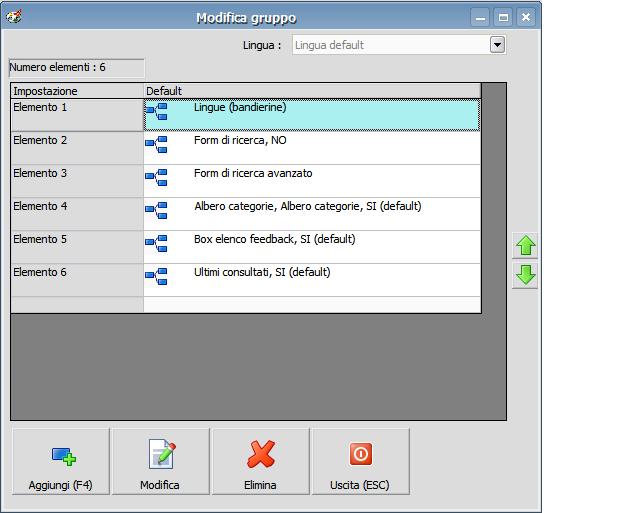Viewport: 640px width, 513px height.
Task: Click the tree icon in Elemento 3 row
Action: (156, 178)
